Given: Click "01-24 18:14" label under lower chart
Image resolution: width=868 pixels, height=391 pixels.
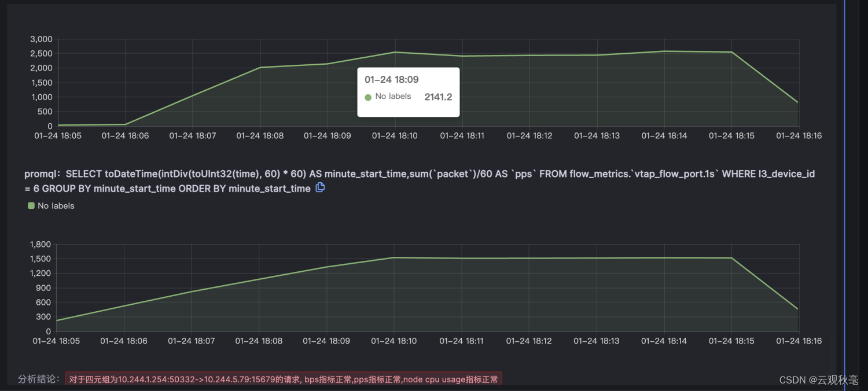Looking at the screenshot, I should (x=664, y=341).
